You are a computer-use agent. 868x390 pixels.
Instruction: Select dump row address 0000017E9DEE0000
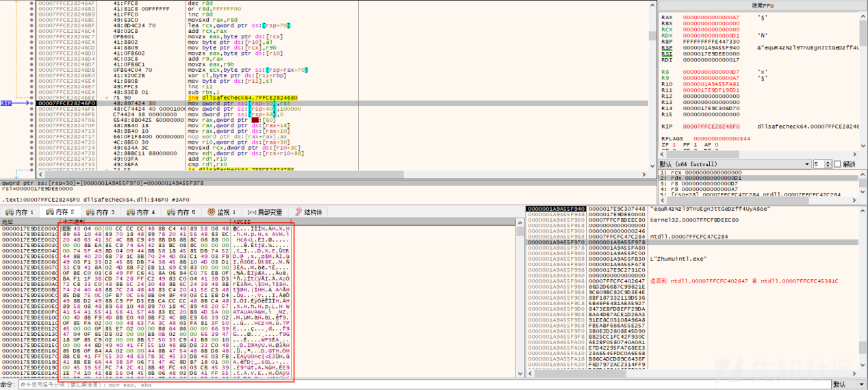29,228
